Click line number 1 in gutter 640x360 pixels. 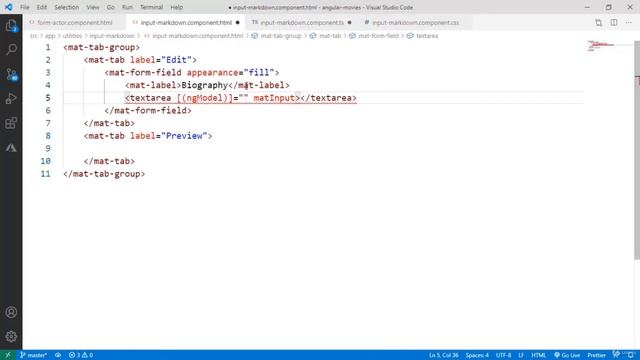point(48,47)
